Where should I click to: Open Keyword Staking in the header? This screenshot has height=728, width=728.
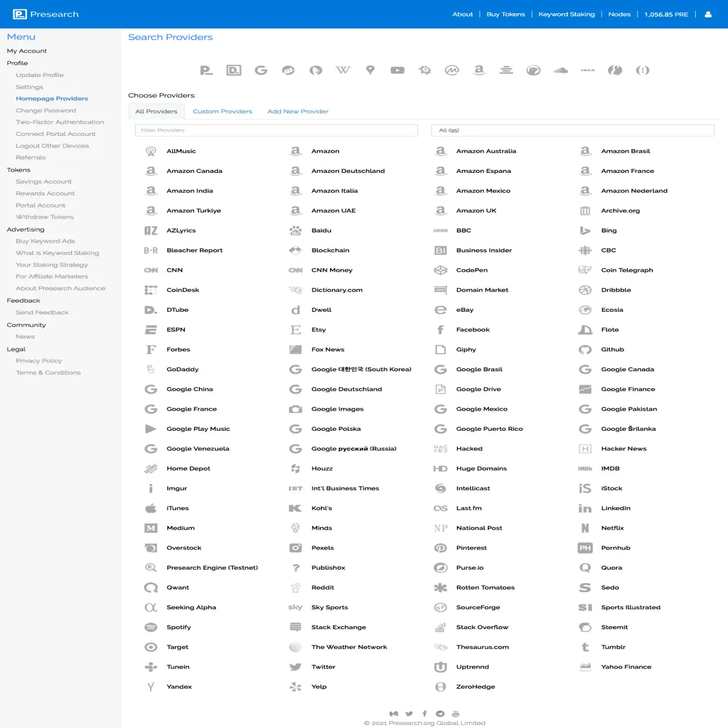tap(567, 15)
